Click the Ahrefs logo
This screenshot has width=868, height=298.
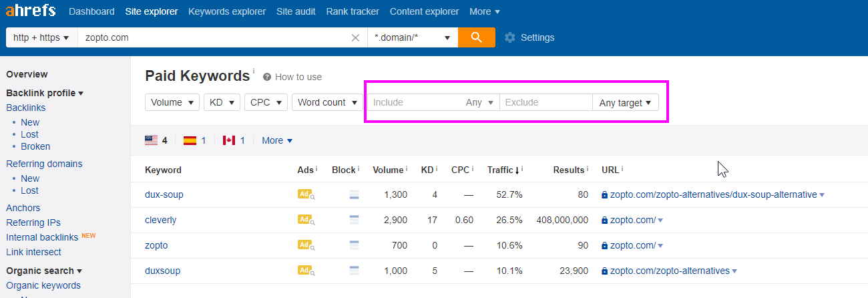tap(31, 11)
